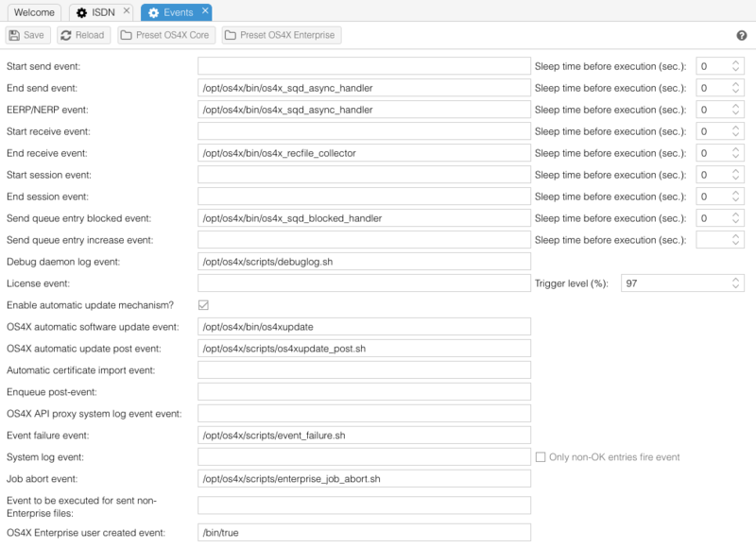Open Trigger level percentage spinner arrows

(737, 283)
